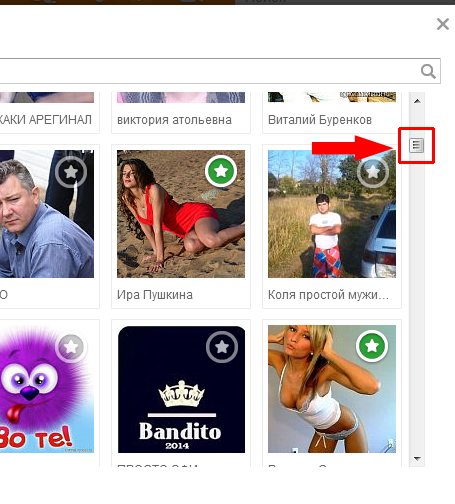Click the scrollbar down arrow

tap(417, 459)
